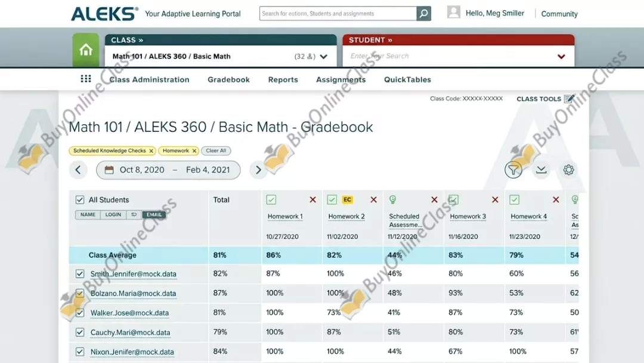The width and height of the screenshot is (644, 363).
Task: Open Class Administration menu
Action: 150,80
